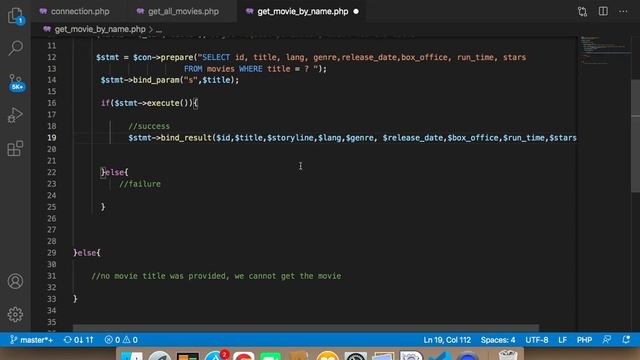Click the bind_param line of code
Viewport: 640px width, 360px height.
[x=170, y=80]
